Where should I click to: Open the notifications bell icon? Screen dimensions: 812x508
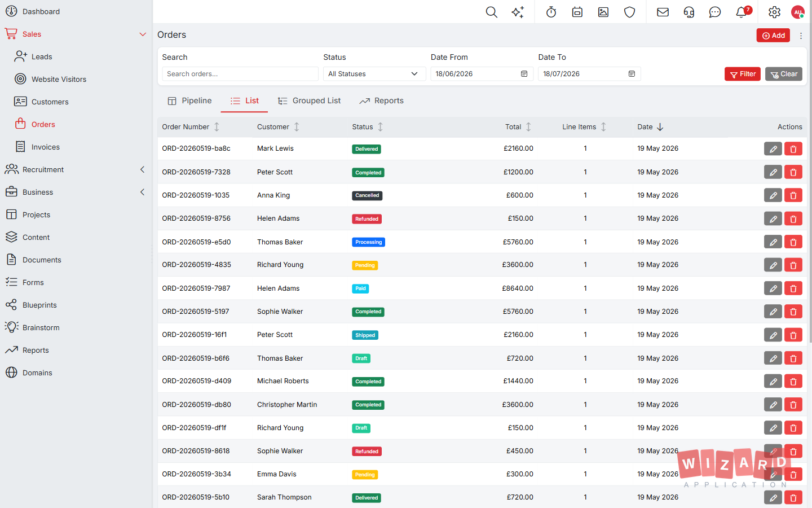[742, 12]
